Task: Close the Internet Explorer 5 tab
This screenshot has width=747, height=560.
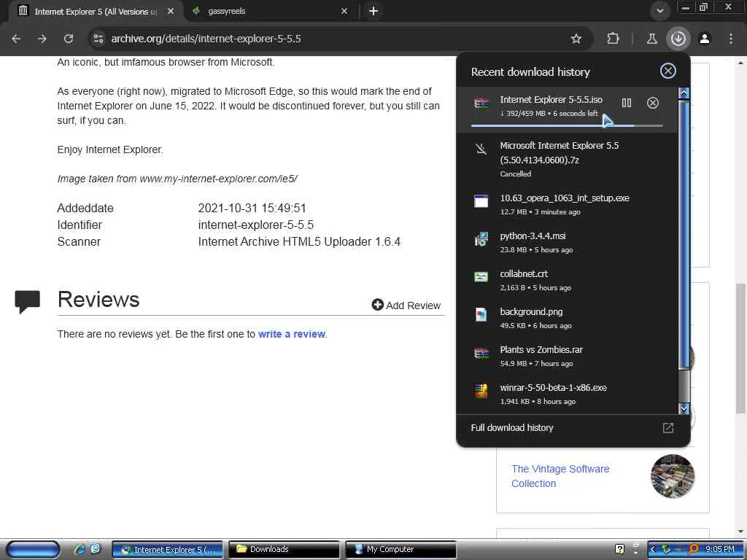Action: click(x=170, y=11)
